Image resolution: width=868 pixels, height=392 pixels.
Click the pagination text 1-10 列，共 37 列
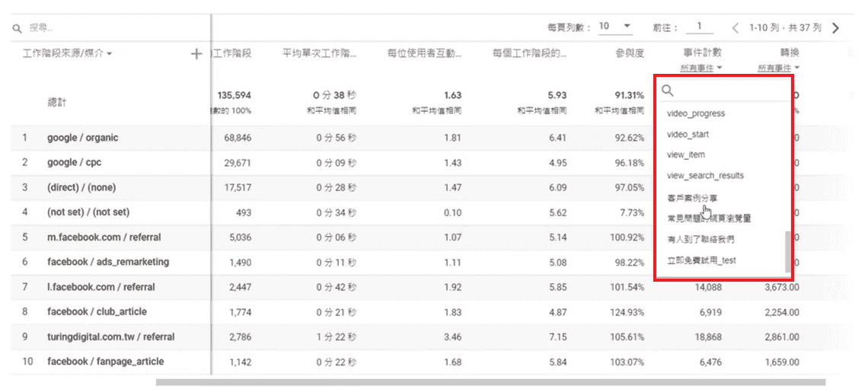(x=785, y=27)
